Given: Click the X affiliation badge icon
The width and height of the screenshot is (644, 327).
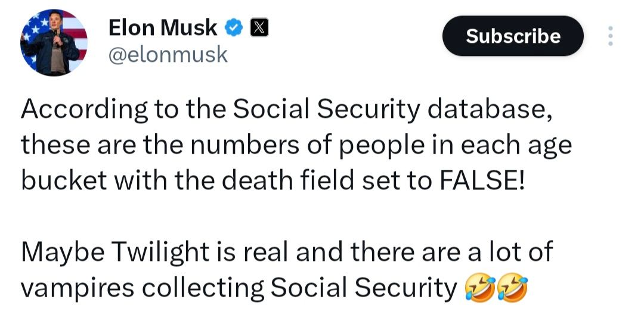Looking at the screenshot, I should pos(258,27).
